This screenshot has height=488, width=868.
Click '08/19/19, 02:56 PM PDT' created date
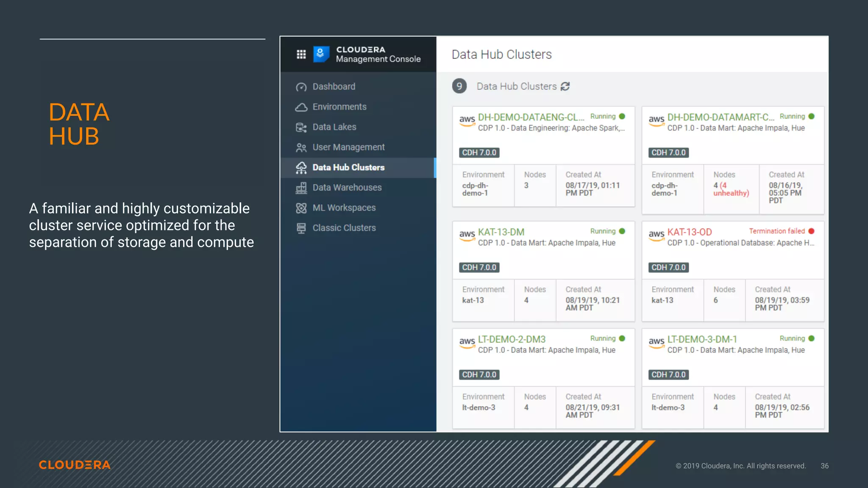782,411
